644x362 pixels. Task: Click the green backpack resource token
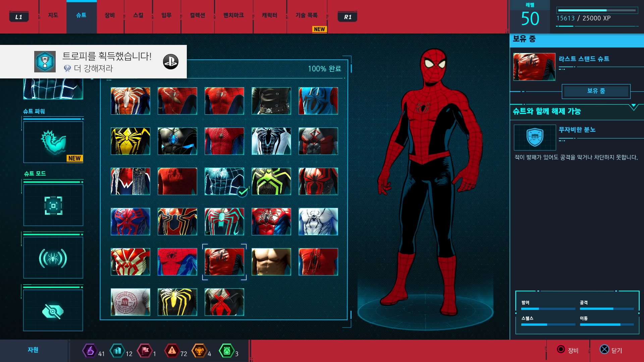(x=226, y=351)
